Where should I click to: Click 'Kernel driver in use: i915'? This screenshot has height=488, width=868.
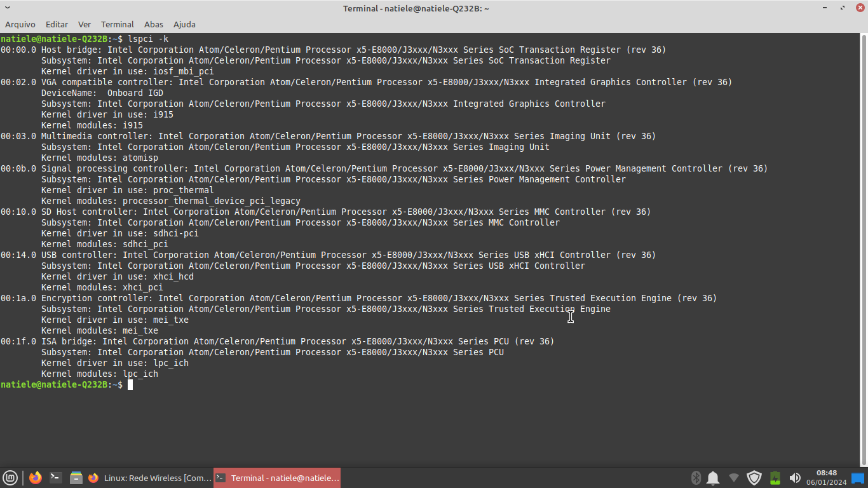coord(107,114)
